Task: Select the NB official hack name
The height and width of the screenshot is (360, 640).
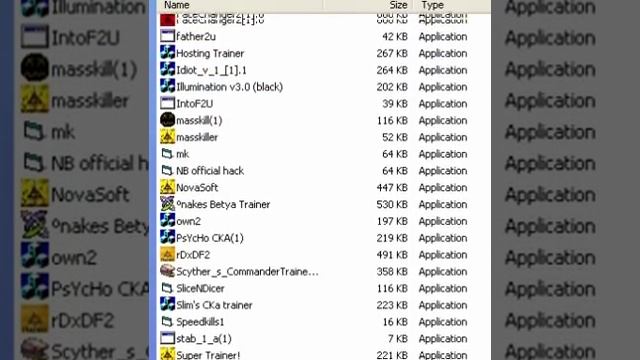Action: 210,171
